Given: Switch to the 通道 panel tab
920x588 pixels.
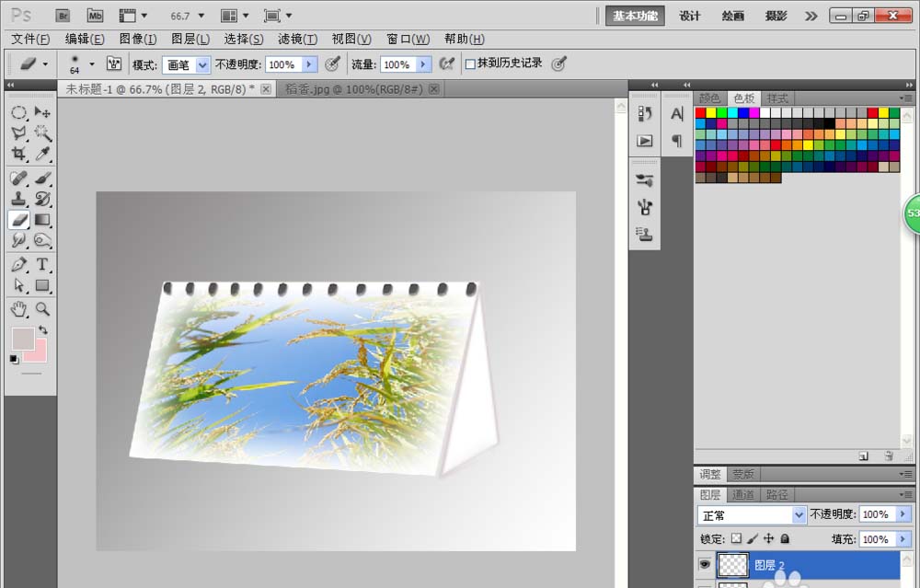Looking at the screenshot, I should point(742,495).
